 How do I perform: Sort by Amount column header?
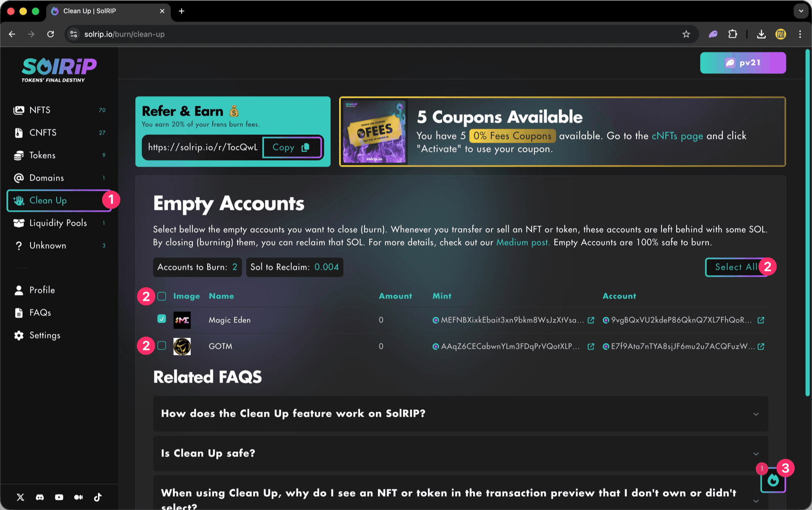click(x=395, y=296)
